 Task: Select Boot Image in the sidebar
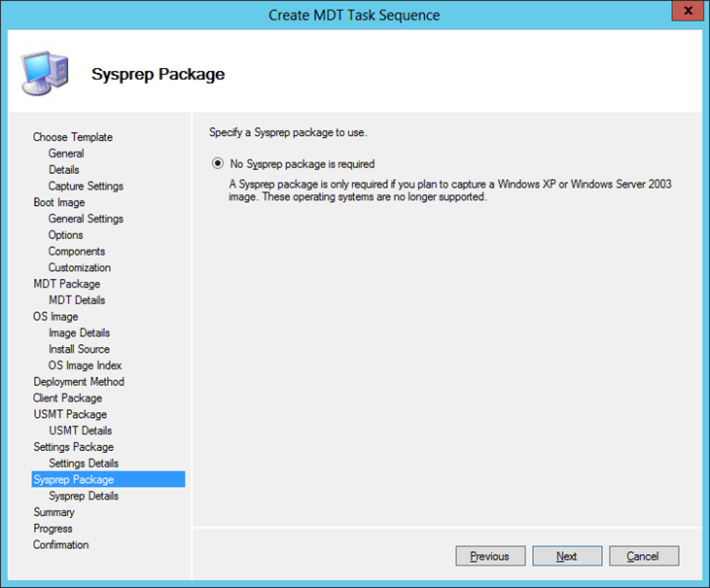59,202
